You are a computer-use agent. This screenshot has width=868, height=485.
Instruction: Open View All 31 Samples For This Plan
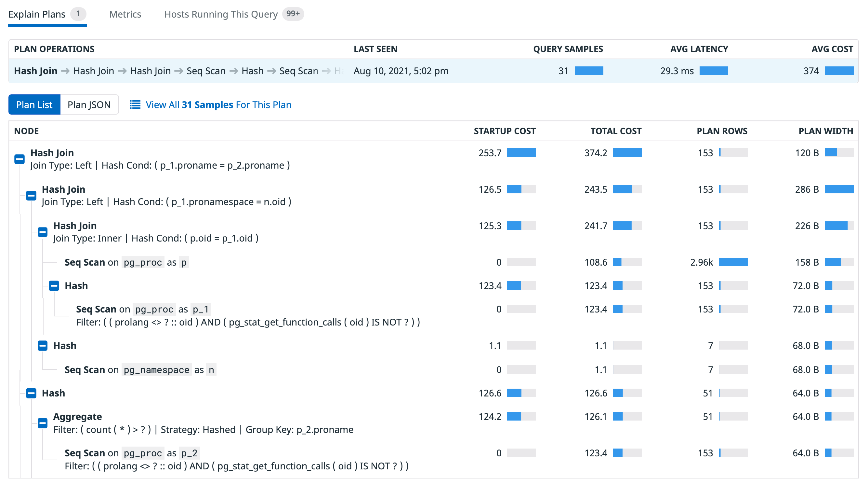coord(218,104)
